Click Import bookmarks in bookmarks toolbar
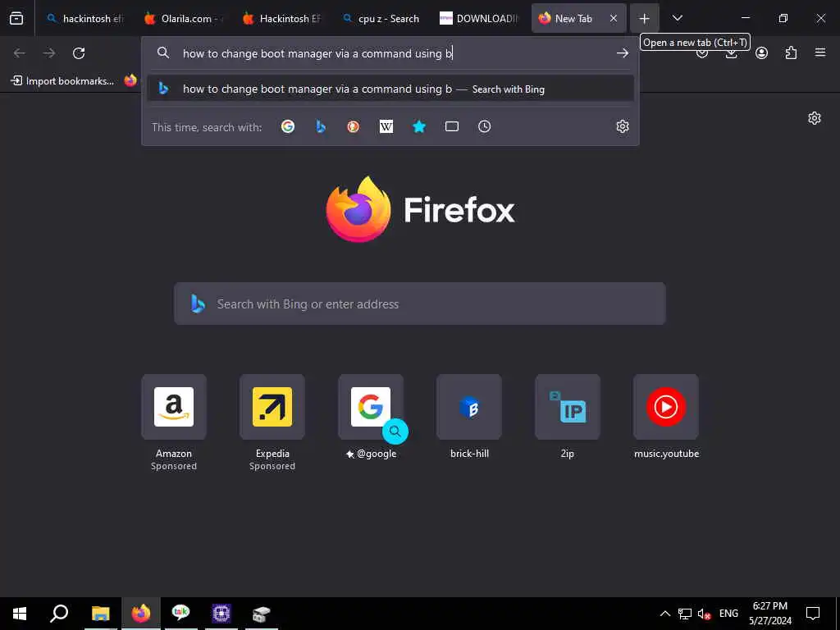 (x=62, y=81)
